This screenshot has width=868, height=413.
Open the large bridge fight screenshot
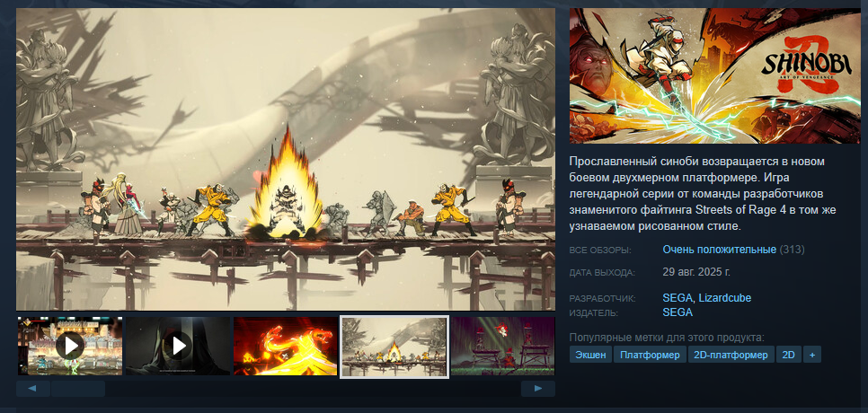click(x=286, y=159)
